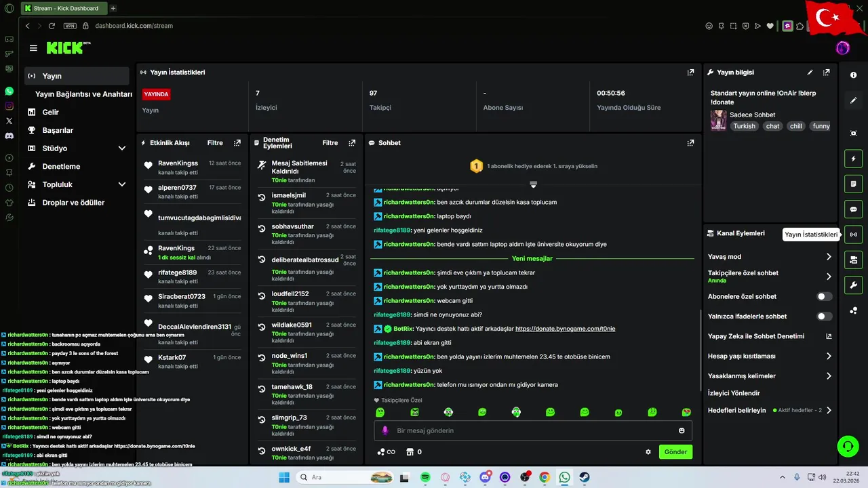Open Steam from the taskbar
868x488 pixels.
(584, 477)
